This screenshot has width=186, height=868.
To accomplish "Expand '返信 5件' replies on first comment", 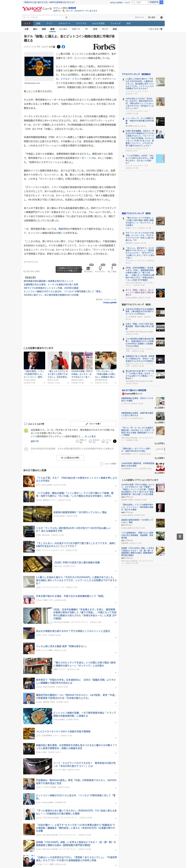I will pos(34,441).
